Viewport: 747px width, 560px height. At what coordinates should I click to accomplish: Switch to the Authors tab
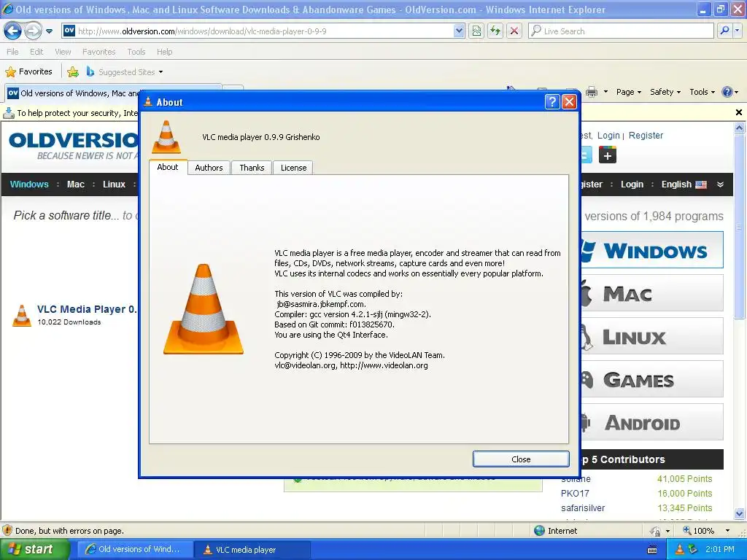(x=209, y=168)
